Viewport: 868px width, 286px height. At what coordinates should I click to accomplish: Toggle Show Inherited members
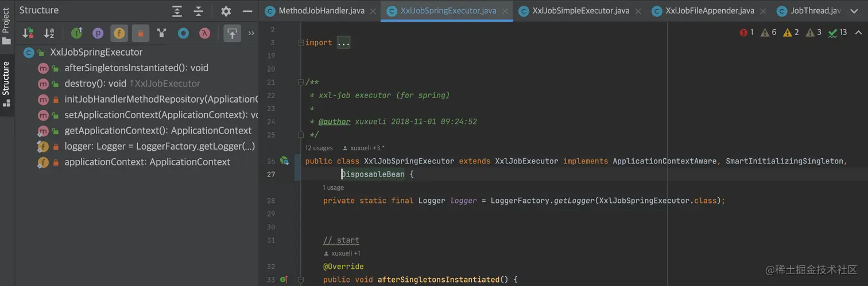77,34
